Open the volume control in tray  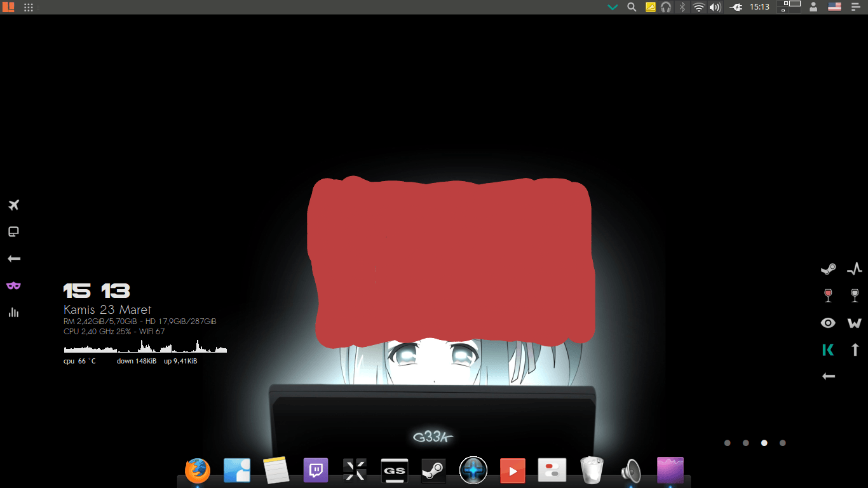[715, 7]
